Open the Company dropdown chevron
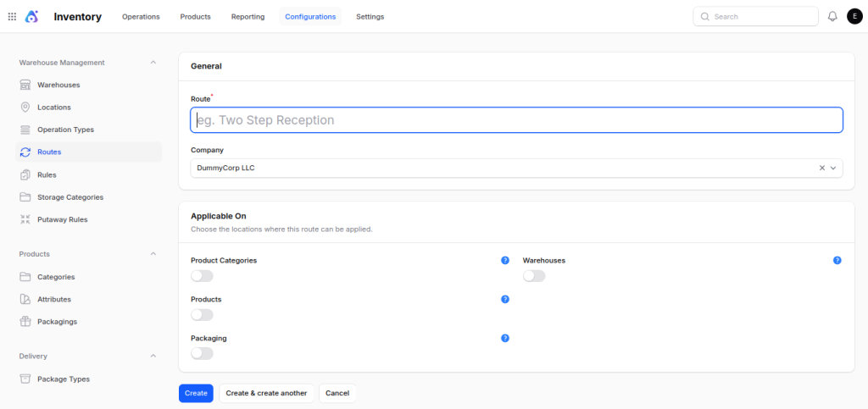The width and height of the screenshot is (868, 409). pyautogui.click(x=833, y=168)
